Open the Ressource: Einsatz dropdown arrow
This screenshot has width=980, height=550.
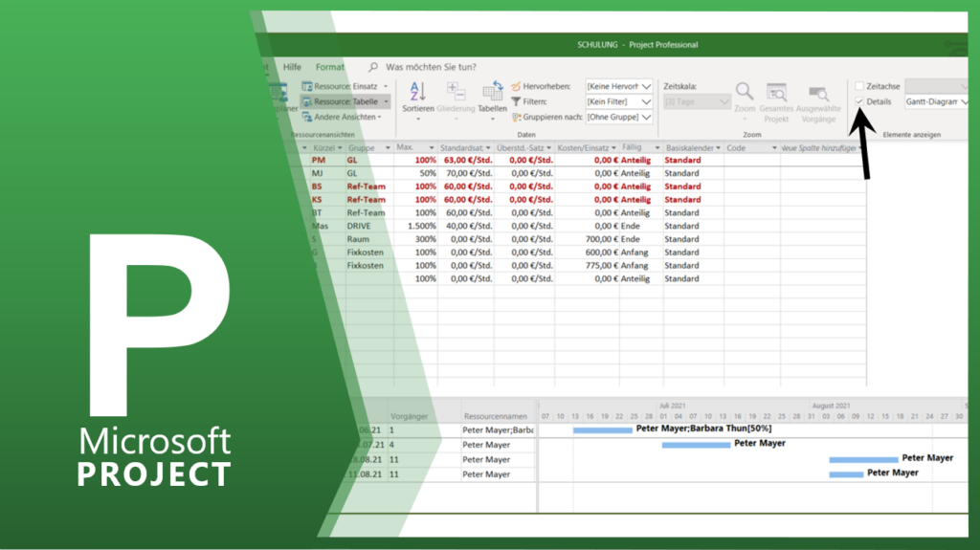tap(386, 86)
